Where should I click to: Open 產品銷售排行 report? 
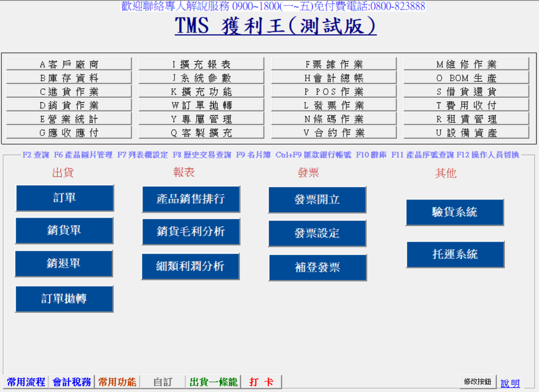click(191, 199)
